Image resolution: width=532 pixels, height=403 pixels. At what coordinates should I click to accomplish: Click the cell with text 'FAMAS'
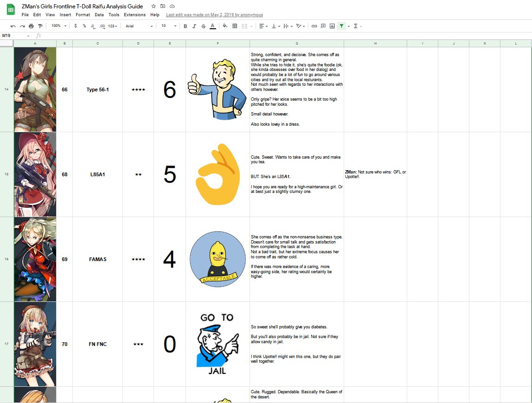coord(98,259)
